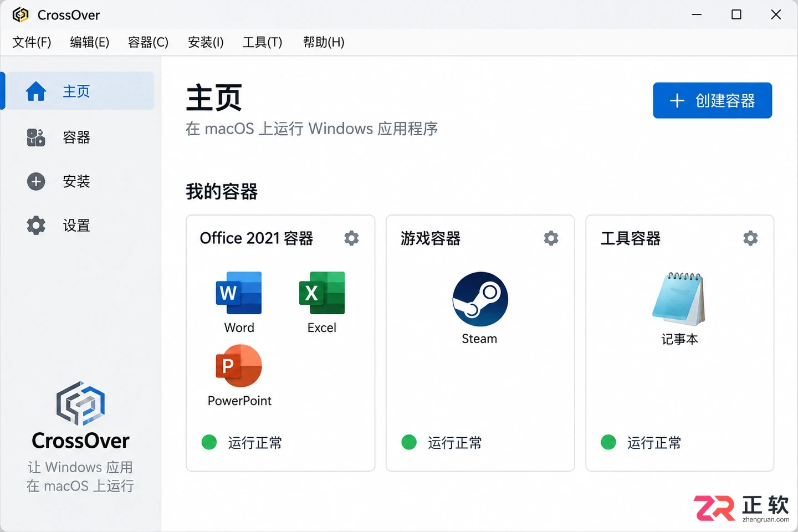Open the 编辑(E) menu
Image resolution: width=798 pixels, height=532 pixels.
click(89, 42)
